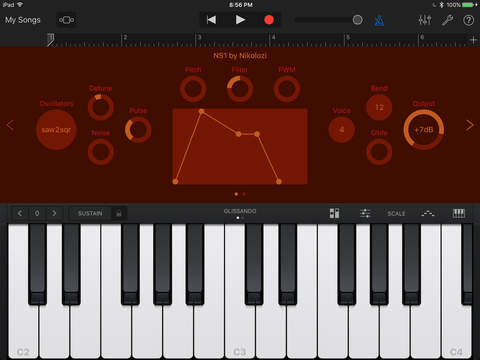
Task: Open the wrench song settings icon
Action: click(x=447, y=20)
